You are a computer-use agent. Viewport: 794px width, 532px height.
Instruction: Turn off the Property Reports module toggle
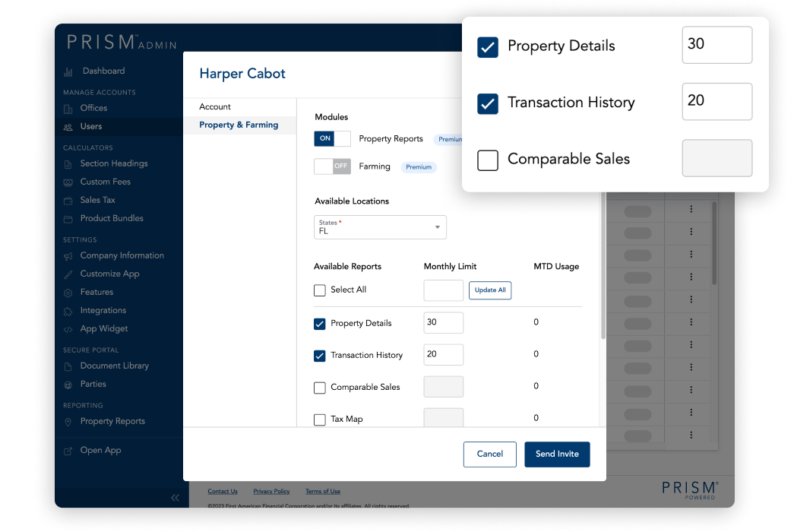(332, 138)
